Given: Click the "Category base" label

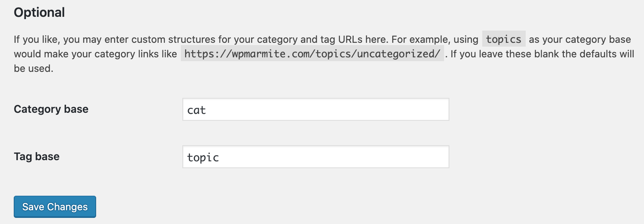Looking at the screenshot, I should coord(51,109).
